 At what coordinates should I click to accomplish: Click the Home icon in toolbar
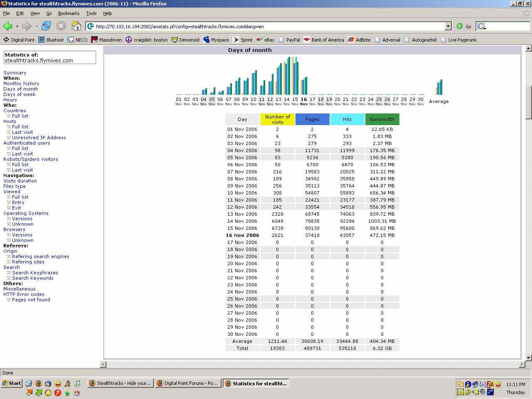[76, 27]
